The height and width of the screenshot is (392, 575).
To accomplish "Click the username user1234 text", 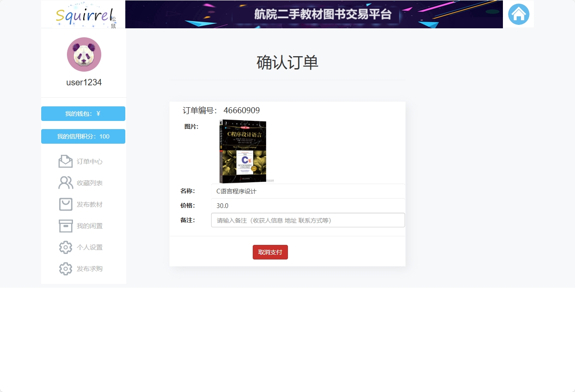I will [x=84, y=82].
